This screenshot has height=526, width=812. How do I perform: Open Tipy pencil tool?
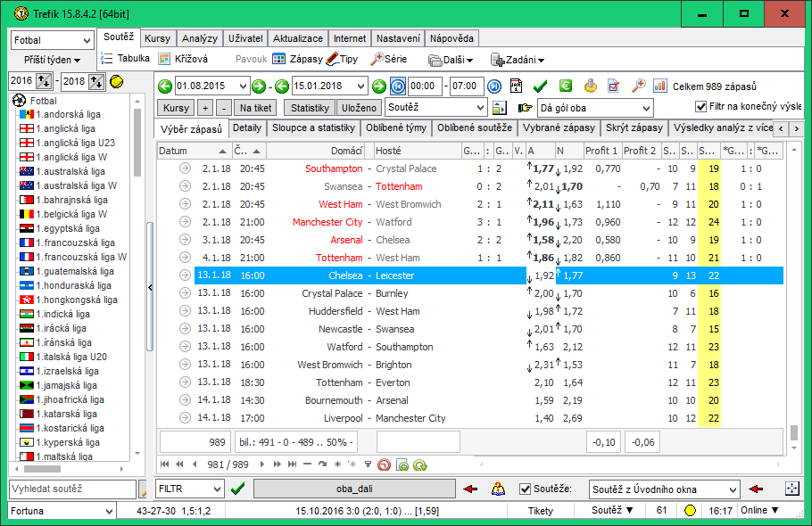(x=342, y=59)
